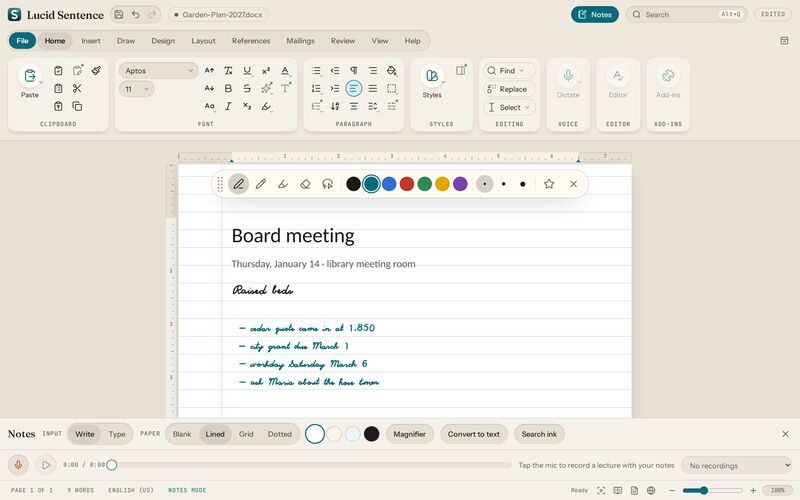Switch to the Insert ribbon tab
Screen dimensions: 800x500
click(91, 41)
